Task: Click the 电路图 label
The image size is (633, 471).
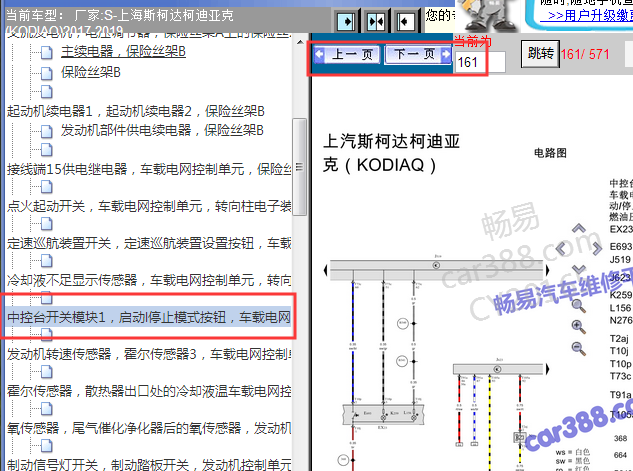Action: [550, 153]
